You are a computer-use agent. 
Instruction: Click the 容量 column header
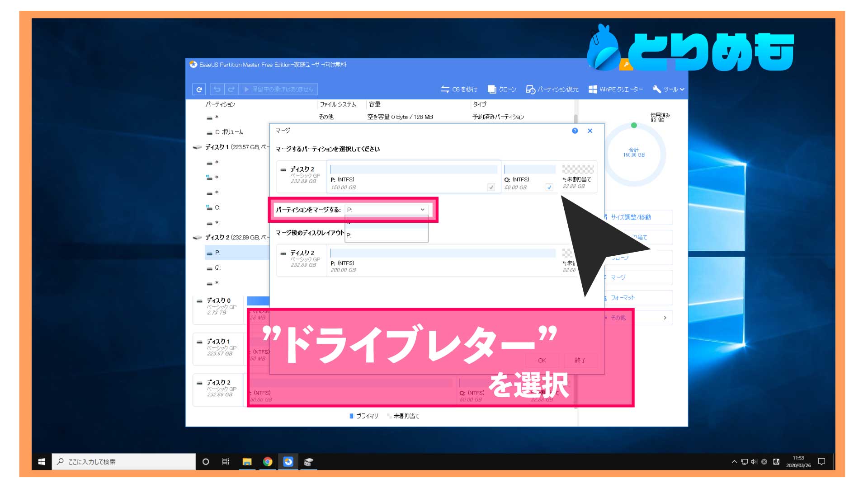374,104
